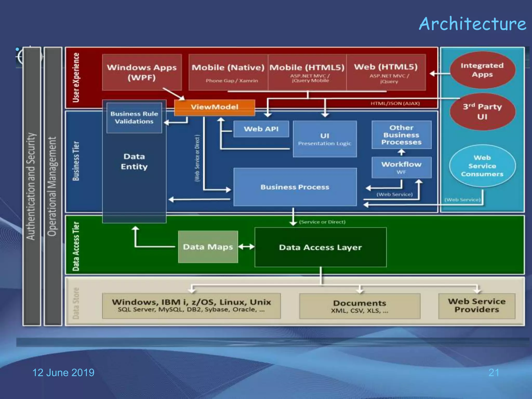
Task: Click the orange ViewModel box
Action: (215, 107)
